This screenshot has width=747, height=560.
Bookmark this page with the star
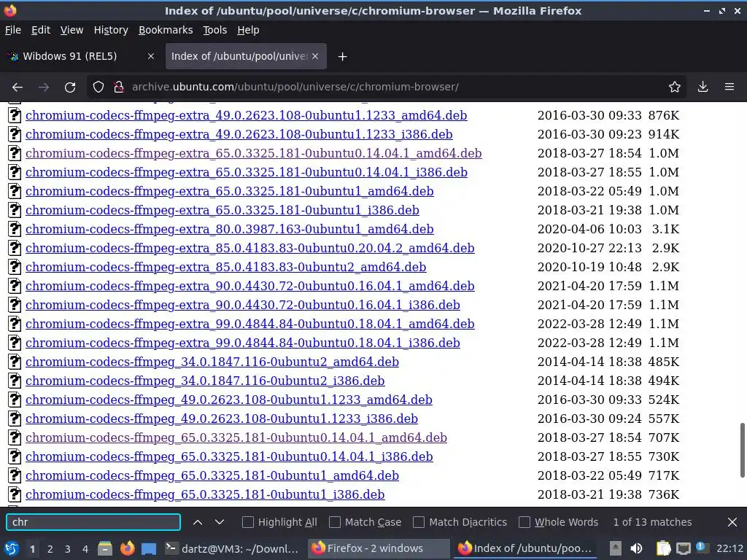click(x=674, y=87)
